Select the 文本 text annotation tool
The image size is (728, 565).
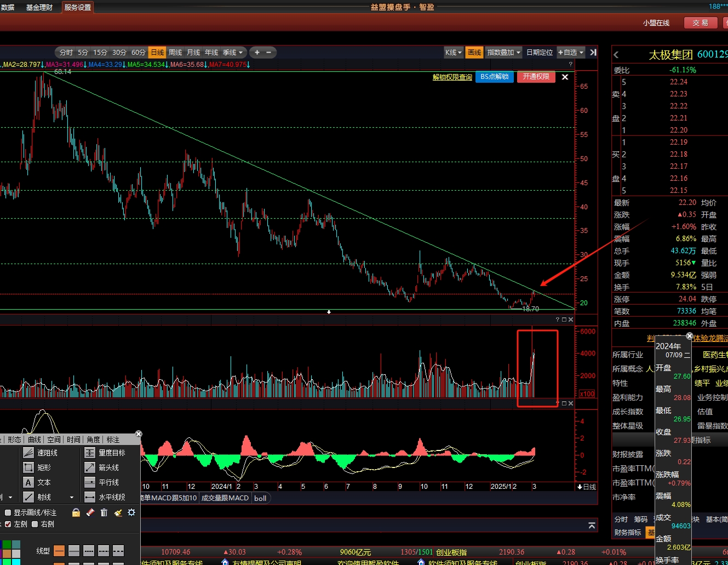(37, 482)
